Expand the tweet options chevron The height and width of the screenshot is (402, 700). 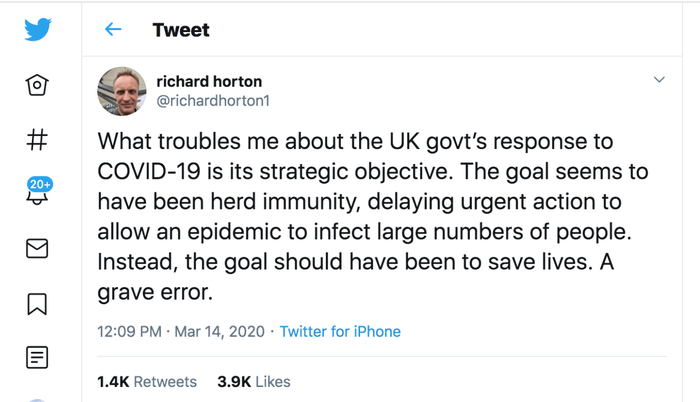(x=659, y=80)
